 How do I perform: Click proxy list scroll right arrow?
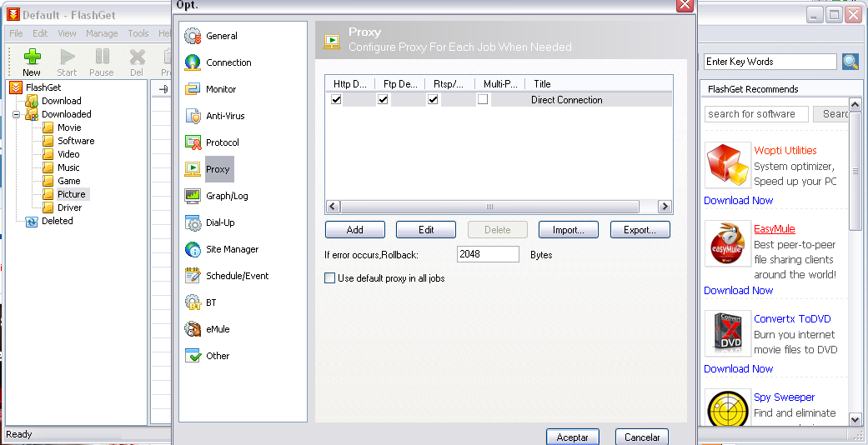(x=665, y=207)
